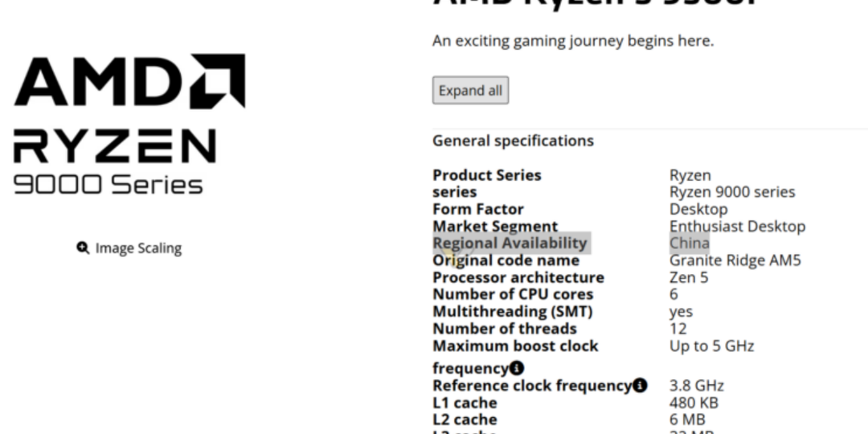Click the 3.8 GHz value
The height and width of the screenshot is (434, 868).
click(x=696, y=385)
